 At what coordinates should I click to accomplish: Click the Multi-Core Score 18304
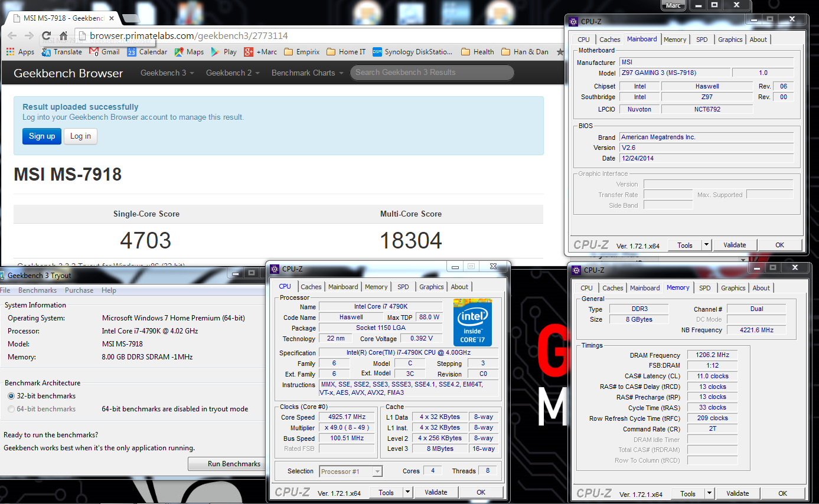pyautogui.click(x=410, y=240)
